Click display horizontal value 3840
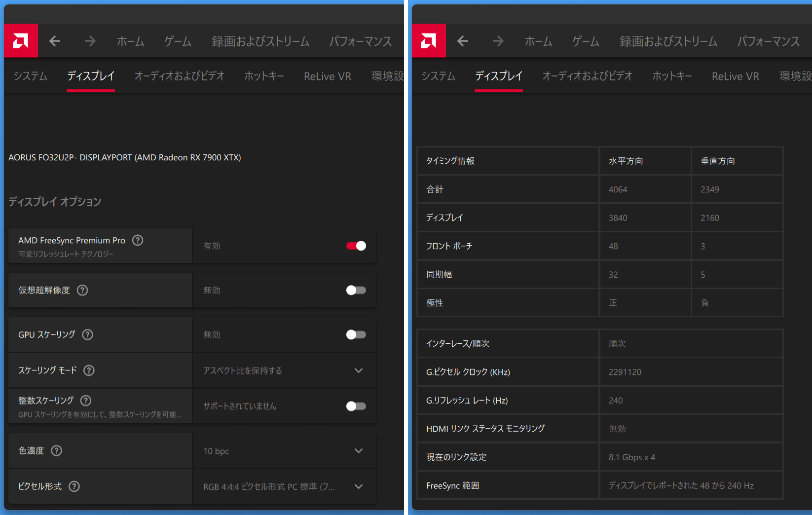 click(618, 218)
